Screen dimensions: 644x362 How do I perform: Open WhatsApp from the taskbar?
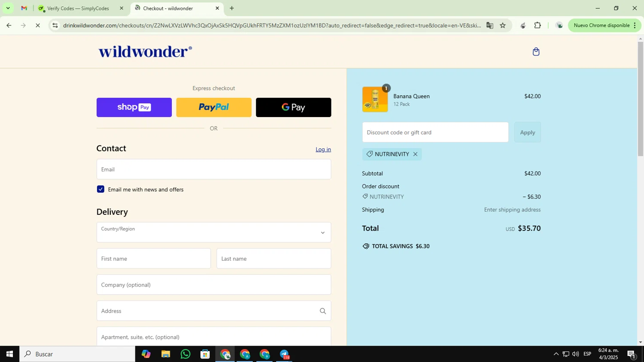185,354
